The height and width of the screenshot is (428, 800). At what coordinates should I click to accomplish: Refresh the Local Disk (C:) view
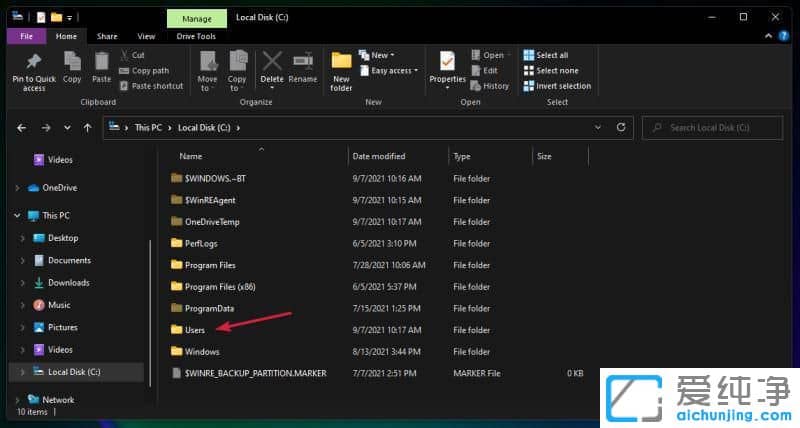tap(621, 128)
